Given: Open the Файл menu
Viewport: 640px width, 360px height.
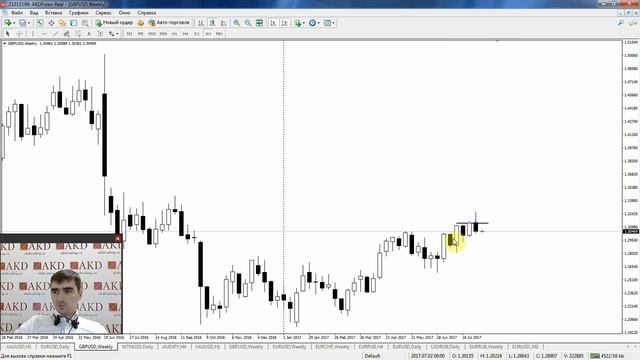Looking at the screenshot, I should (x=17, y=13).
